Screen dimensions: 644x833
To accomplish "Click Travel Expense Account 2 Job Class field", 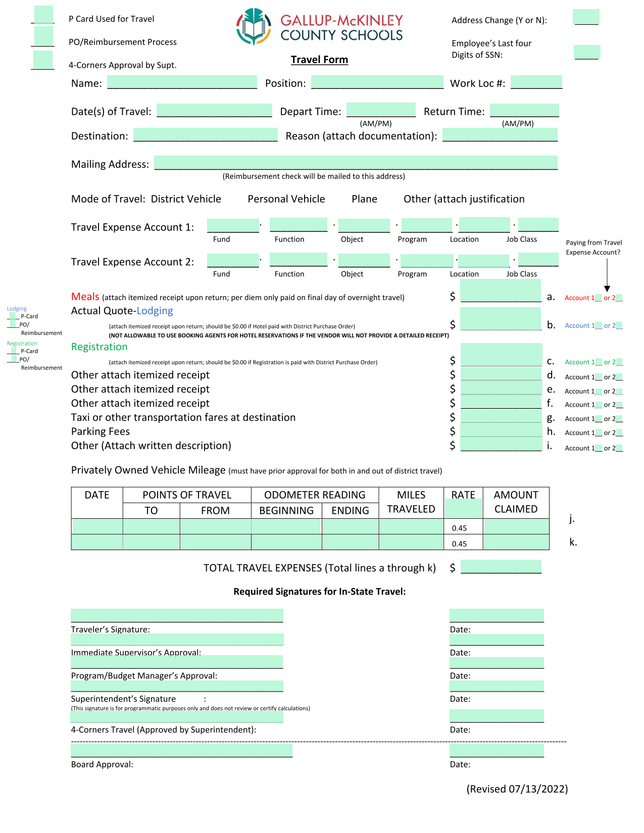I will [538, 260].
